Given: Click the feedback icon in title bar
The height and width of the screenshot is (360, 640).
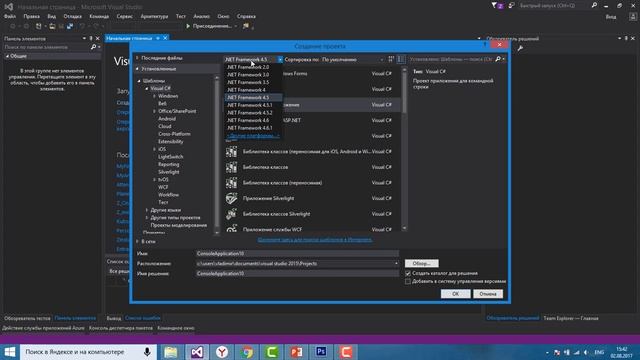Looking at the screenshot, I should 511,5.
